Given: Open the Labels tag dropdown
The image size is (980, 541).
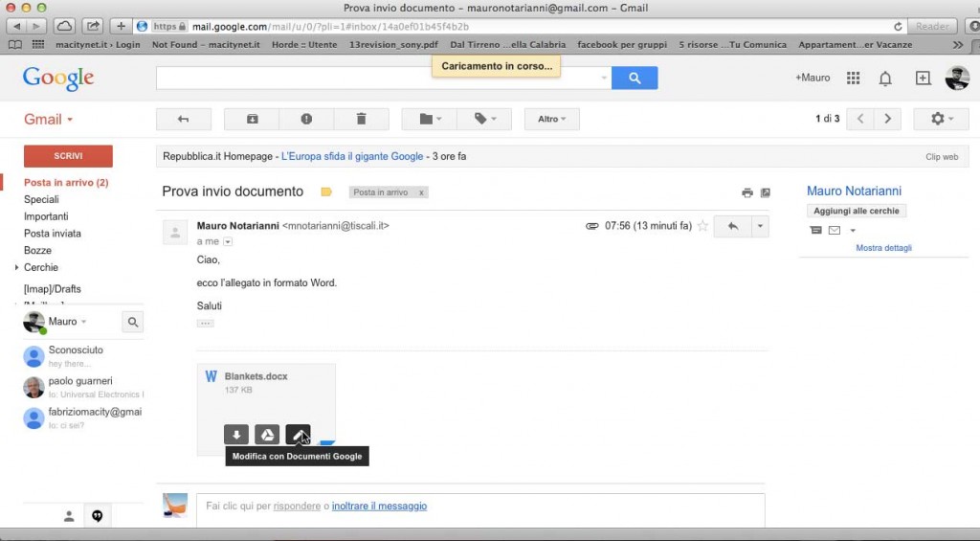Looking at the screenshot, I should point(484,119).
